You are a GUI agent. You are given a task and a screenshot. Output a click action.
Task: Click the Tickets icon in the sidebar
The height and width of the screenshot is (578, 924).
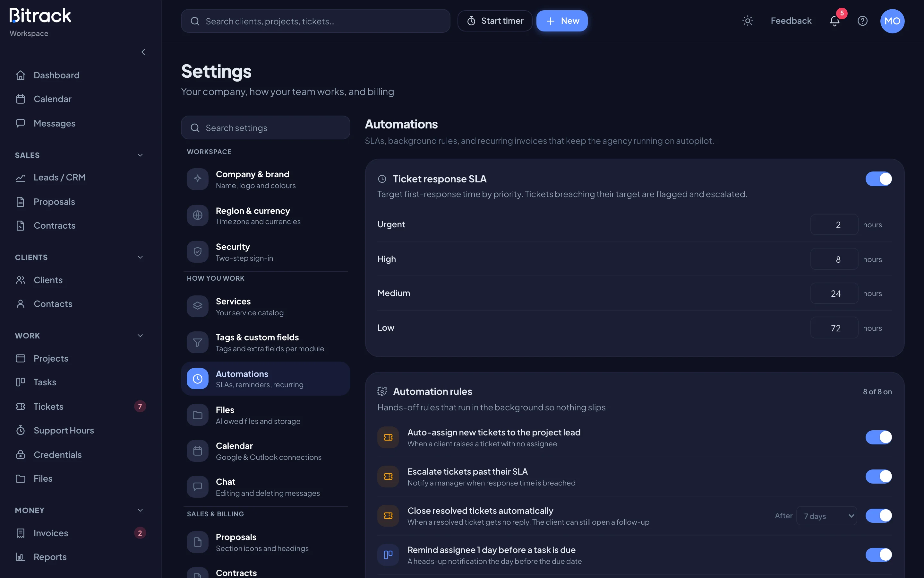click(21, 406)
